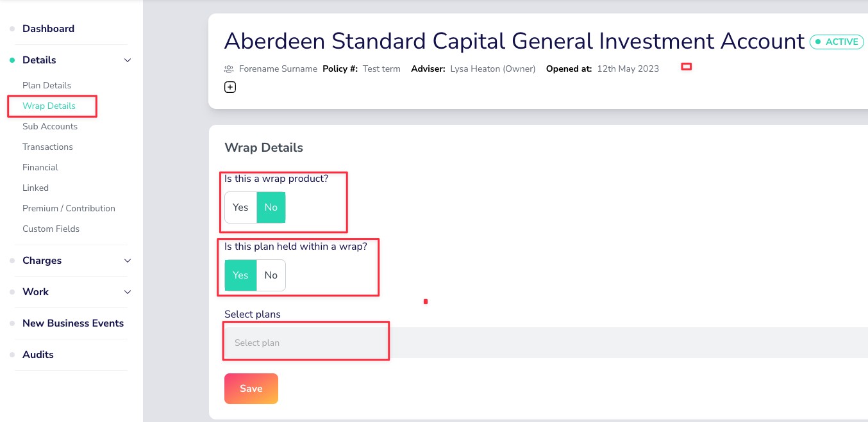Click the Save button
The width and height of the screenshot is (868, 422).
click(x=251, y=389)
